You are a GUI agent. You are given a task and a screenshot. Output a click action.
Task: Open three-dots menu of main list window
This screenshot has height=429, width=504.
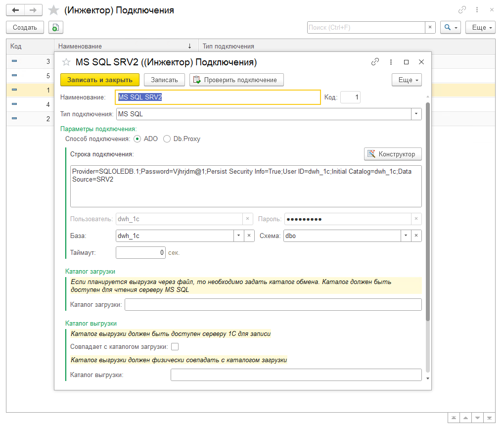(x=477, y=10)
